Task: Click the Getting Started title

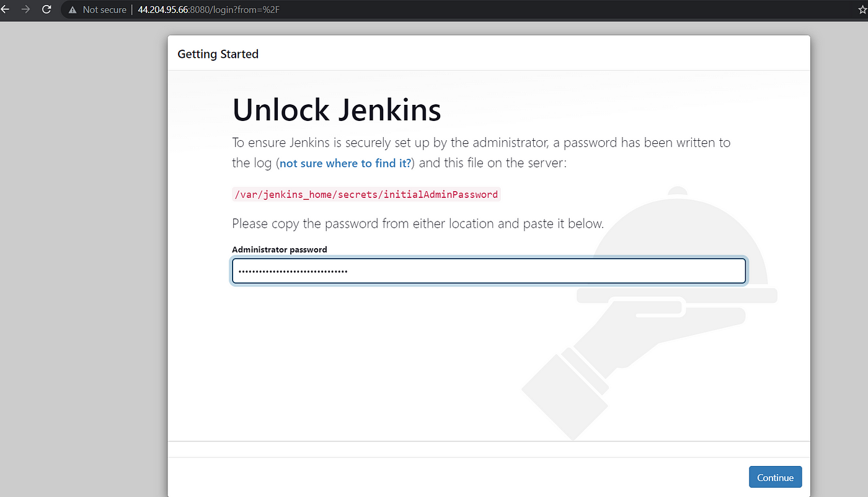Action: pos(218,54)
